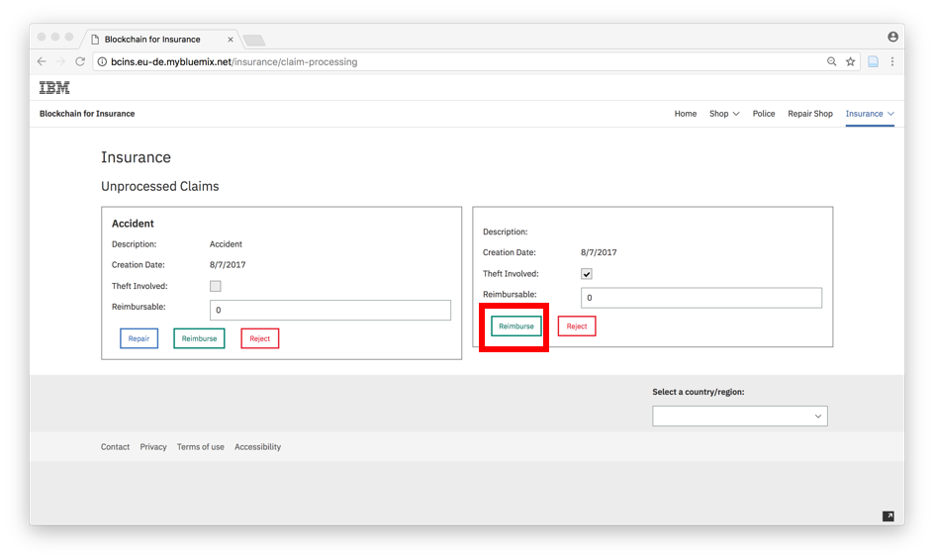This screenshot has height=560, width=934.
Task: Open the Terms of use link
Action: [x=200, y=447]
